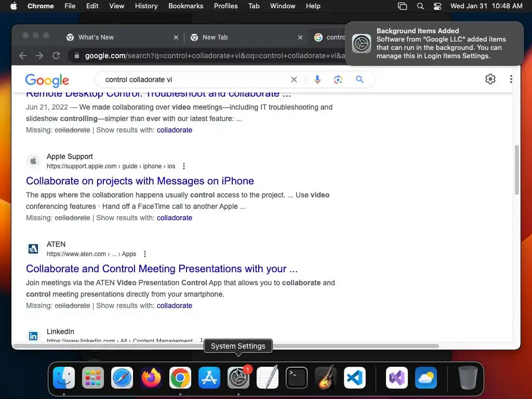The height and width of the screenshot is (399, 532).
Task: Launch Firefox from the Dock
Action: click(x=151, y=378)
